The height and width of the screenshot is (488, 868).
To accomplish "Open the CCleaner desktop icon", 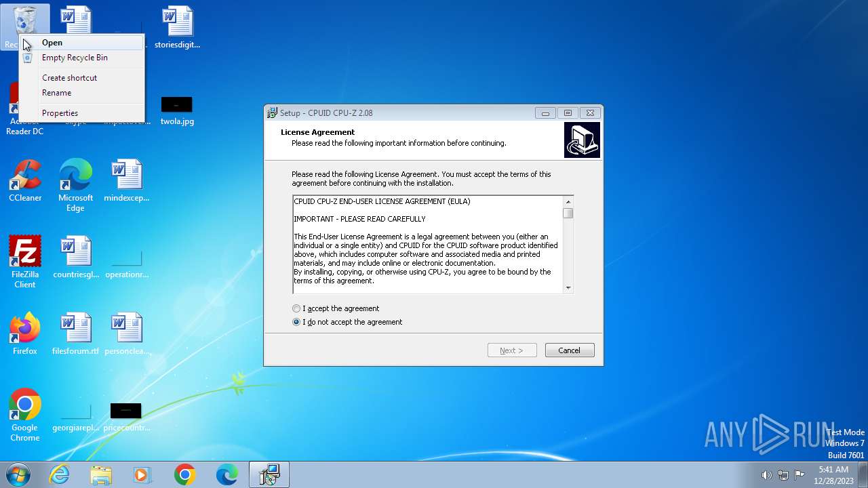I will point(25,181).
